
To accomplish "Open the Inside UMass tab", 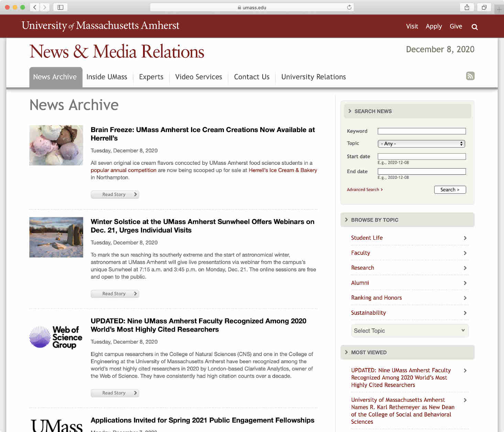I will click(x=107, y=77).
